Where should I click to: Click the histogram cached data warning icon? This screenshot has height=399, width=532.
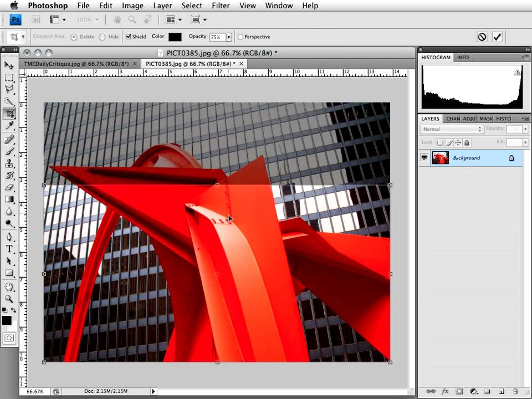[516, 72]
